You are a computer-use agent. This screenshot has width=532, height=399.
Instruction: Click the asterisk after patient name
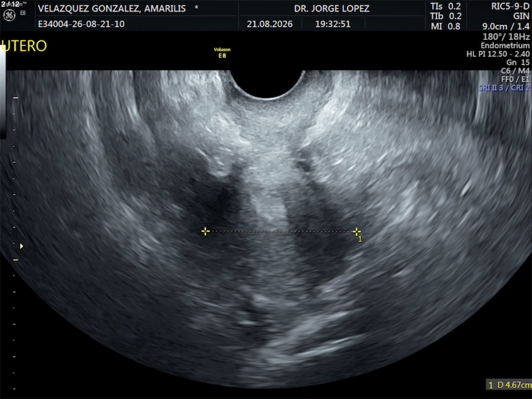tap(196, 7)
